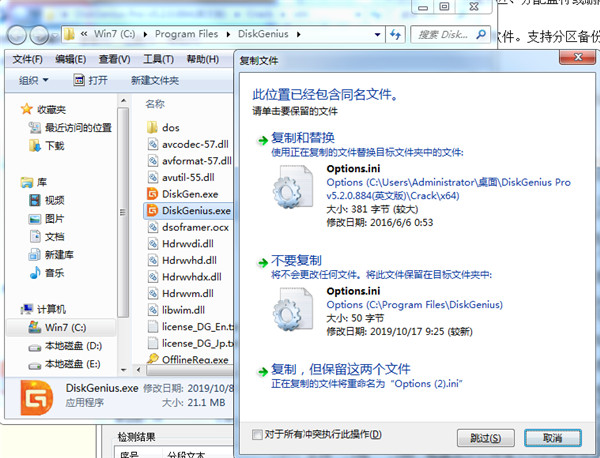Select the OfflineReg.exe key icon

click(153, 359)
